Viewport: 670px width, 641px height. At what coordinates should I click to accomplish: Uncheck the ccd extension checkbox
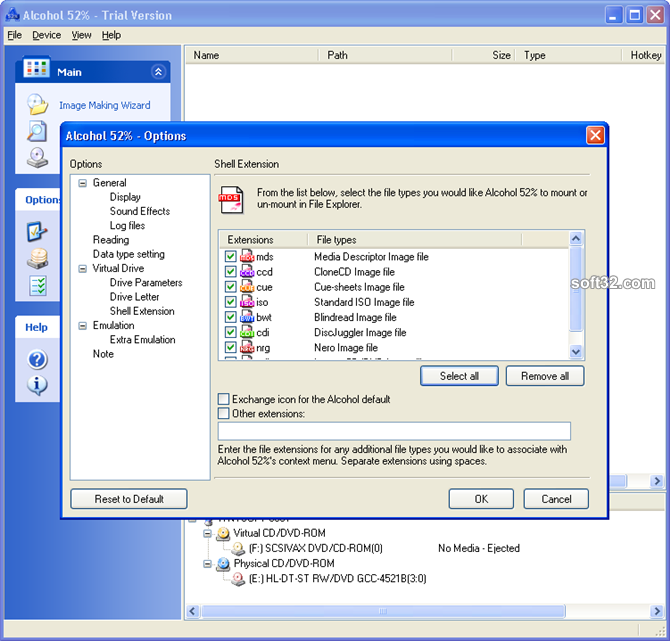[230, 271]
